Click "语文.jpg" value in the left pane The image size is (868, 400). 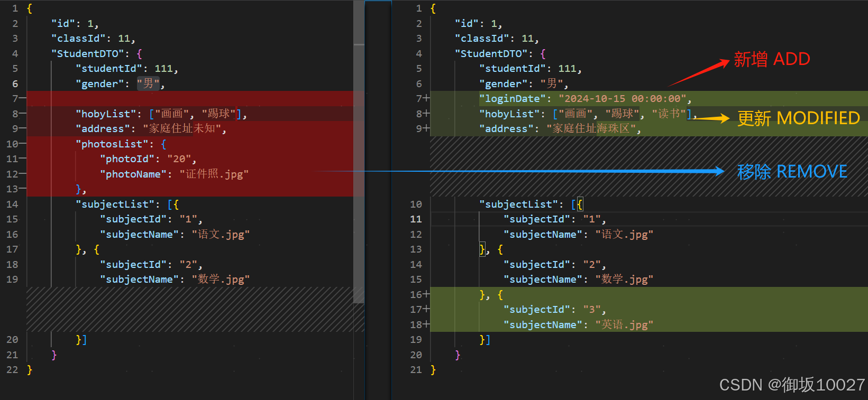tap(221, 234)
